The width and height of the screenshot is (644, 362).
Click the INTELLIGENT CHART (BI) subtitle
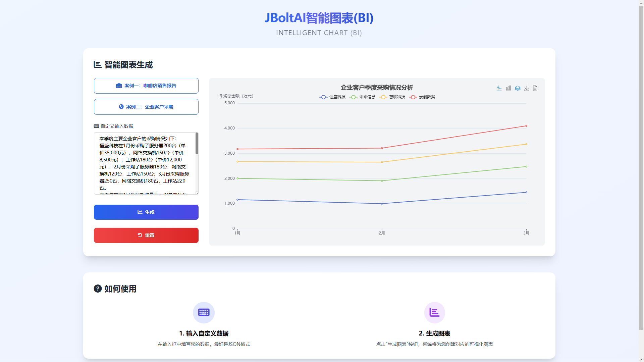pos(319,33)
